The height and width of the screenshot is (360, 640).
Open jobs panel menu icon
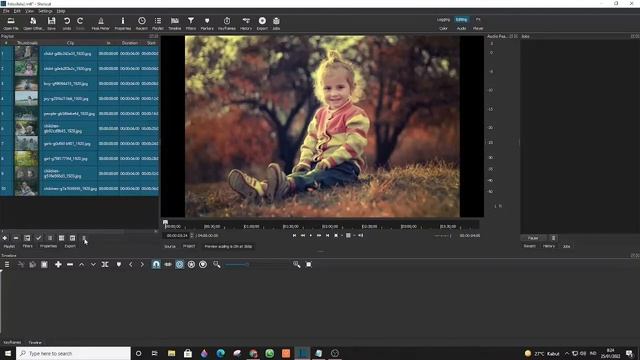click(553, 238)
